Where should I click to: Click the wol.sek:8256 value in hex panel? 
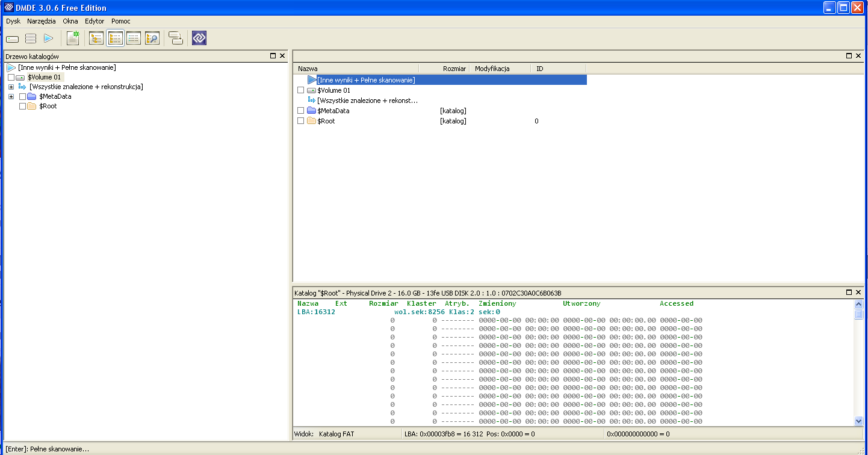(x=420, y=312)
